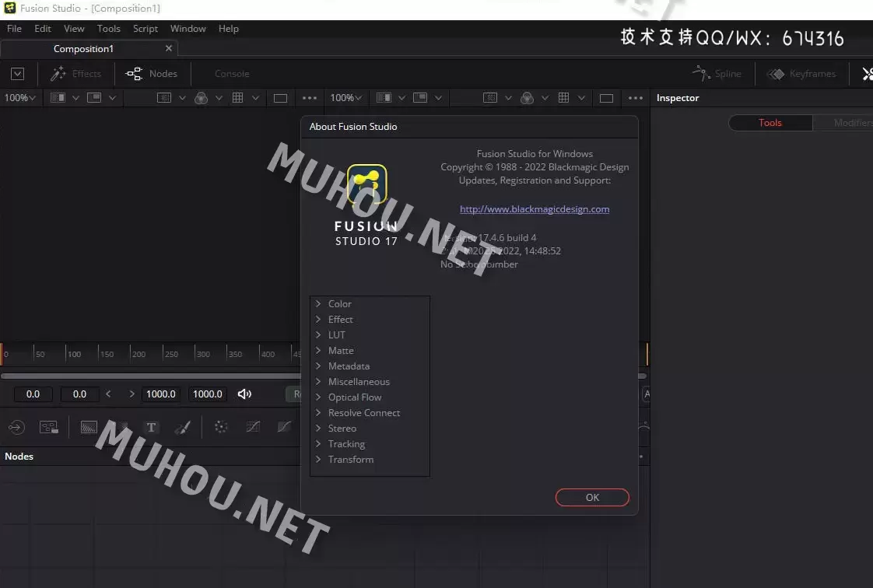Add a Hue Curves tool

285,427
